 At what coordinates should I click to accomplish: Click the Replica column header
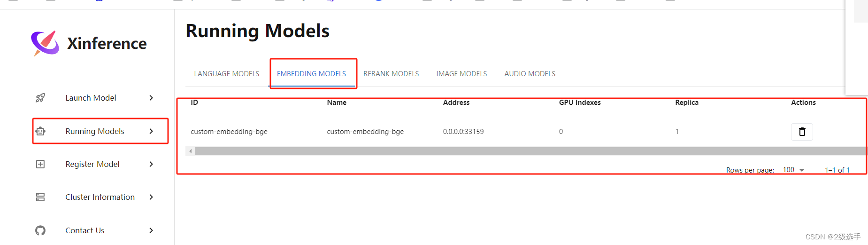(x=687, y=103)
